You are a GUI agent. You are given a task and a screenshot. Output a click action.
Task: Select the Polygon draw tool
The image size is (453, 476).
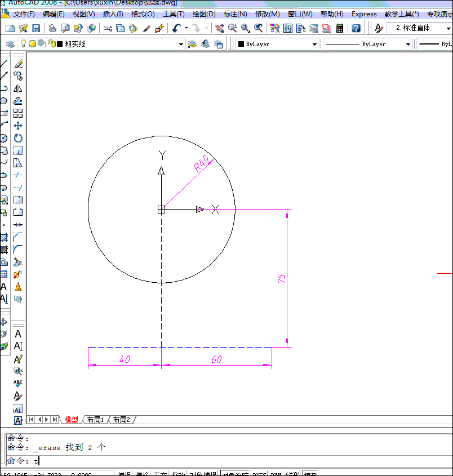(x=3, y=101)
